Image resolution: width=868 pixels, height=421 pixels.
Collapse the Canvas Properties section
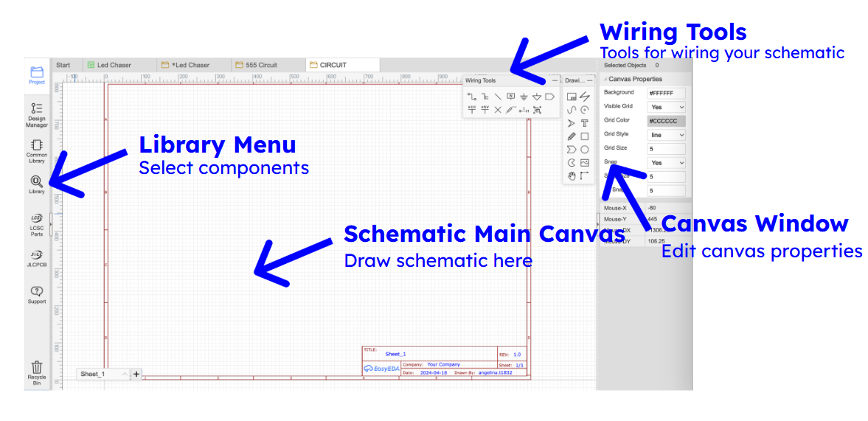[605, 79]
